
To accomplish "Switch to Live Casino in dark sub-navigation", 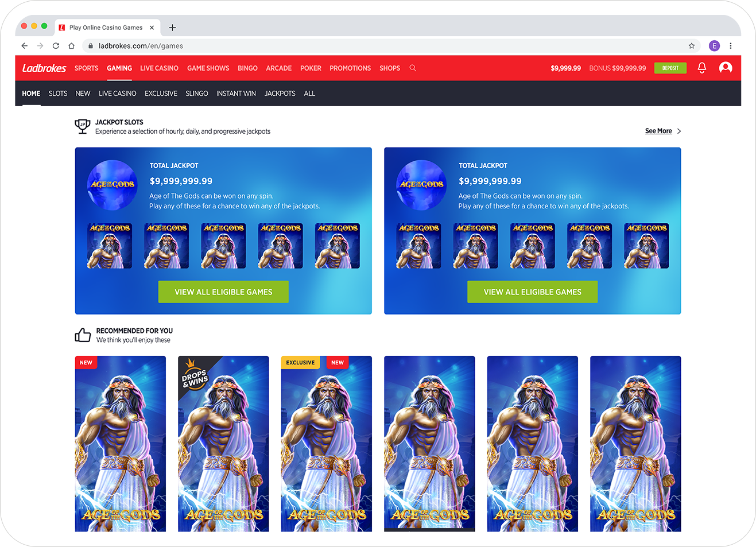I will 117,94.
